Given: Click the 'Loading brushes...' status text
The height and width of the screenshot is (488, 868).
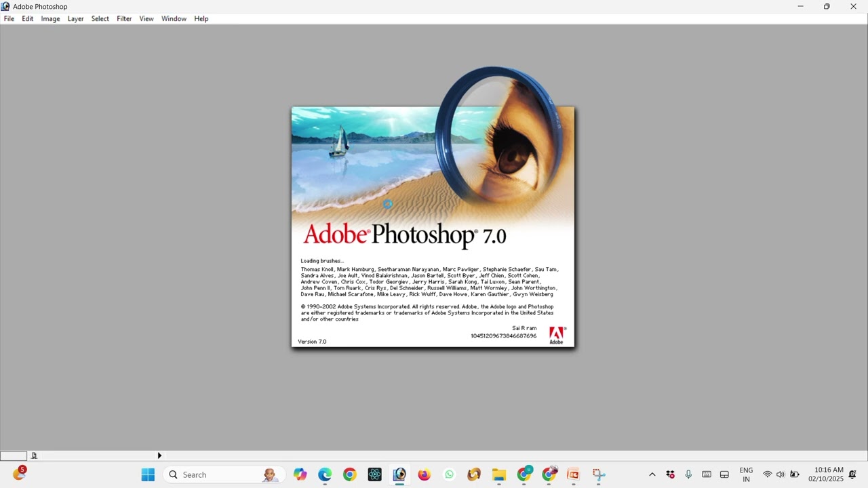Looking at the screenshot, I should click(x=322, y=261).
